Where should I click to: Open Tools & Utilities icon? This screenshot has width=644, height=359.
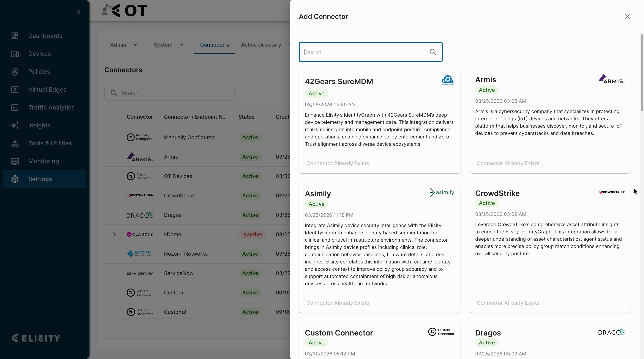click(15, 143)
